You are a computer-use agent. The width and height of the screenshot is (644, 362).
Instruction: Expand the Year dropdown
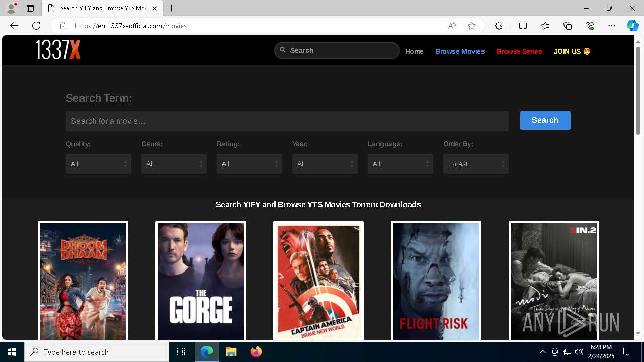(325, 164)
